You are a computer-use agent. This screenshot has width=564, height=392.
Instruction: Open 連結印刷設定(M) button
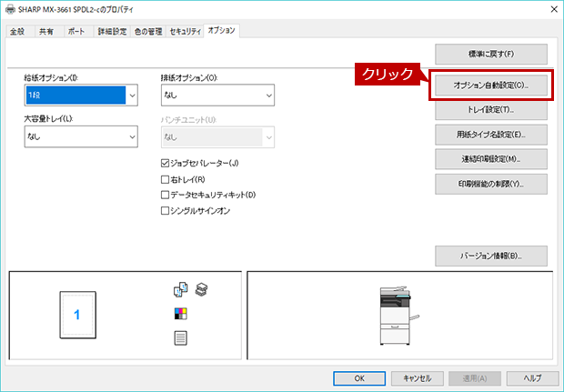point(491,159)
